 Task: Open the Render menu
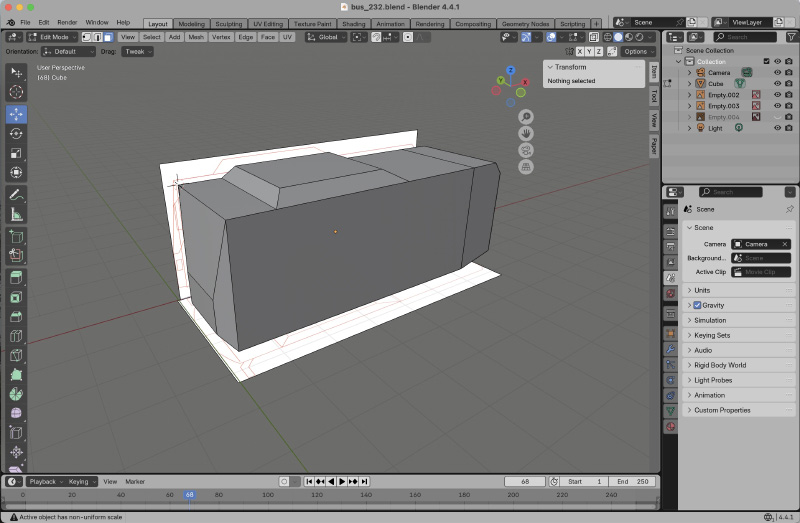pos(67,22)
